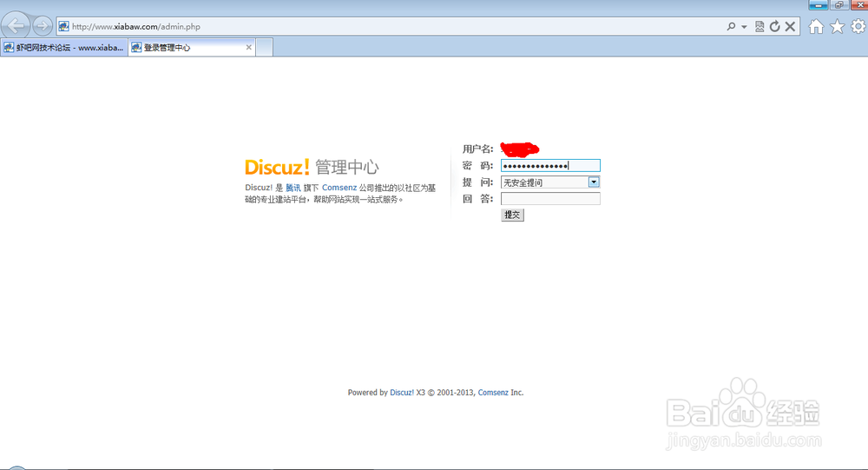Open the Comsenz link in the description
Image resolution: width=868 pixels, height=470 pixels.
tap(339, 188)
